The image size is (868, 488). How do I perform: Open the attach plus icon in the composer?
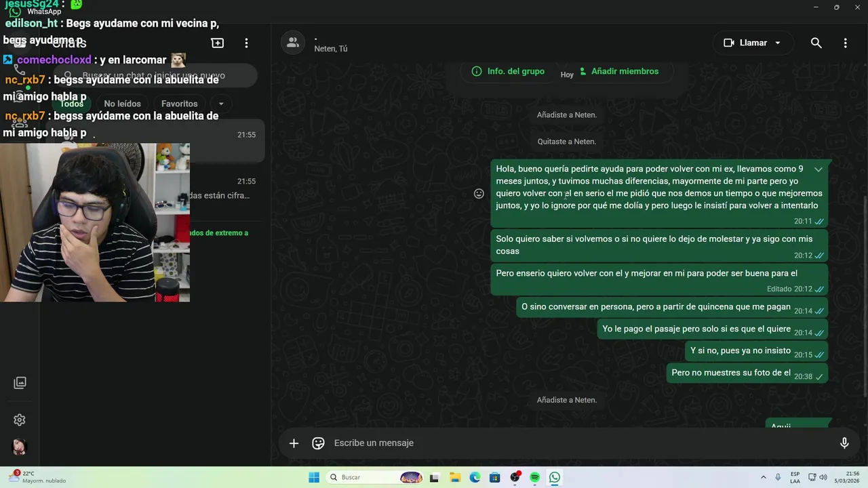[x=294, y=443]
